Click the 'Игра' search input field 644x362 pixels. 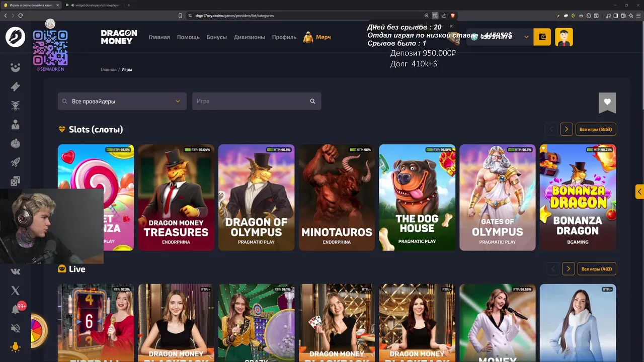coord(257,101)
